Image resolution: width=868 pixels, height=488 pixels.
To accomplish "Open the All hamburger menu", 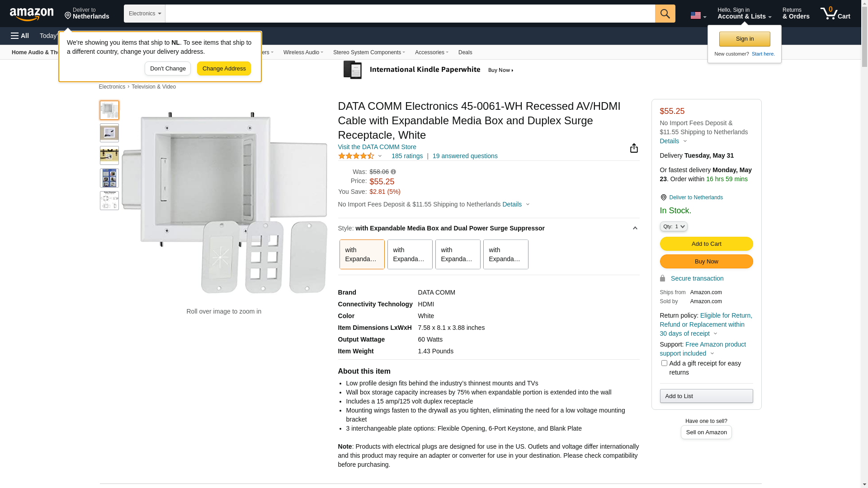I will (20, 36).
